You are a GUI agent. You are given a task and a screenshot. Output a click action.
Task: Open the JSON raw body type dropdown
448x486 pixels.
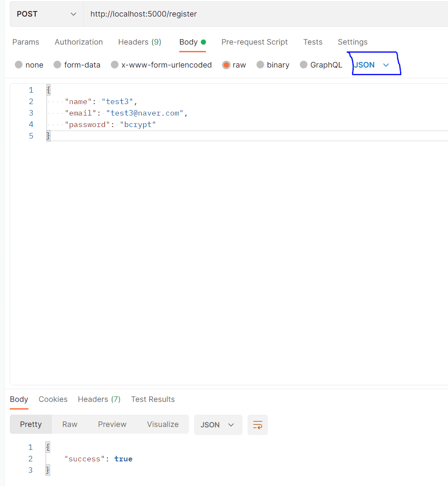pos(372,65)
